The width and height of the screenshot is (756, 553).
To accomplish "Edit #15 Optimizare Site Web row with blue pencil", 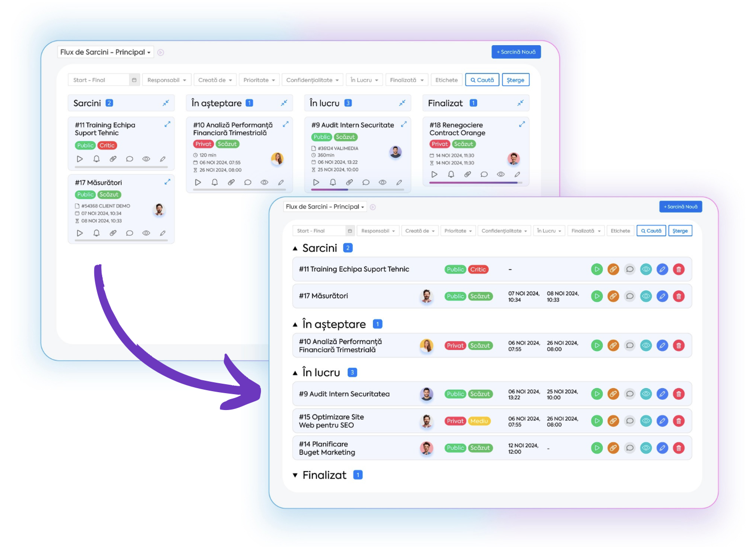I will coord(662,421).
